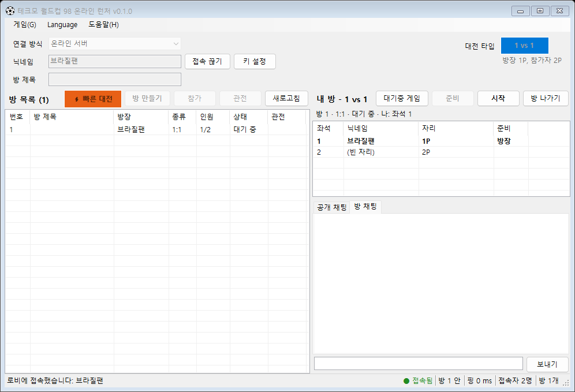Screen dimensions: 575x392
Task: Switch to 방 채팅 tab
Action: 365,207
